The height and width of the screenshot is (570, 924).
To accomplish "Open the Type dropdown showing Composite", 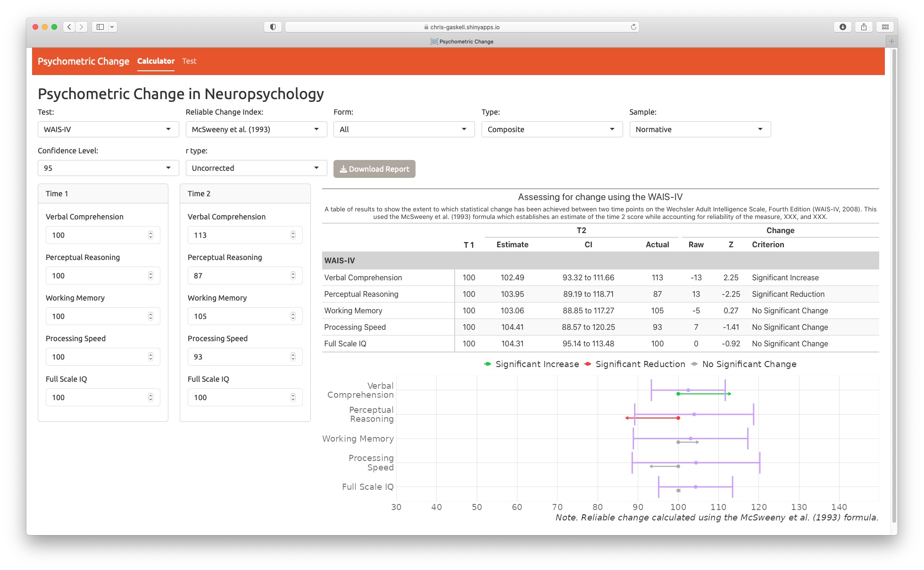I will coord(552,129).
